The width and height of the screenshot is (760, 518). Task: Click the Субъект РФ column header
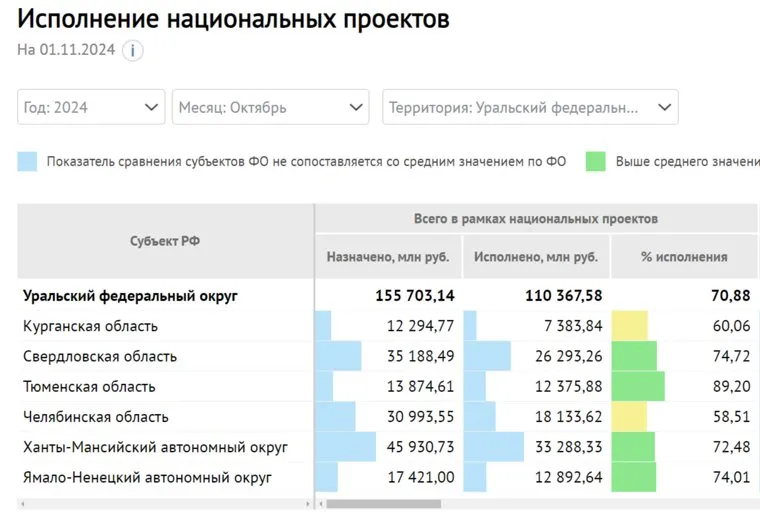tap(166, 241)
